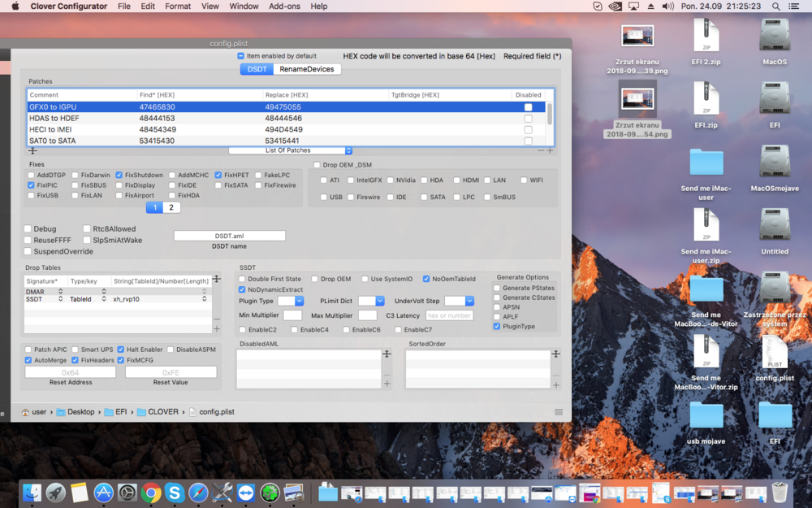Enable the FixDarwin checkbox
This screenshot has width=812, height=508.
click(x=76, y=175)
